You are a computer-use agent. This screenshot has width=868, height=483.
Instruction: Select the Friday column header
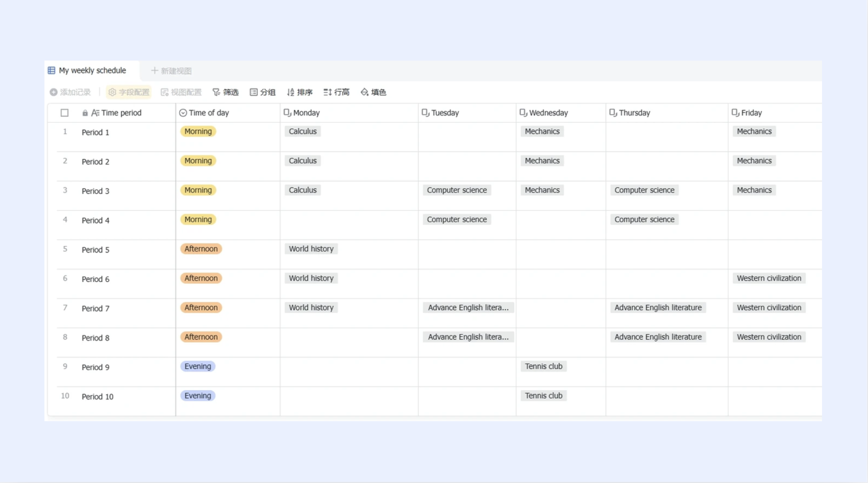click(775, 113)
